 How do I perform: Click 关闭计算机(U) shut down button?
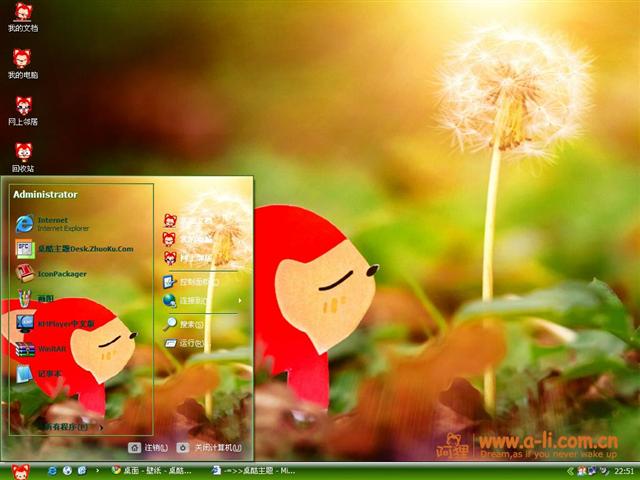pyautogui.click(x=210, y=448)
